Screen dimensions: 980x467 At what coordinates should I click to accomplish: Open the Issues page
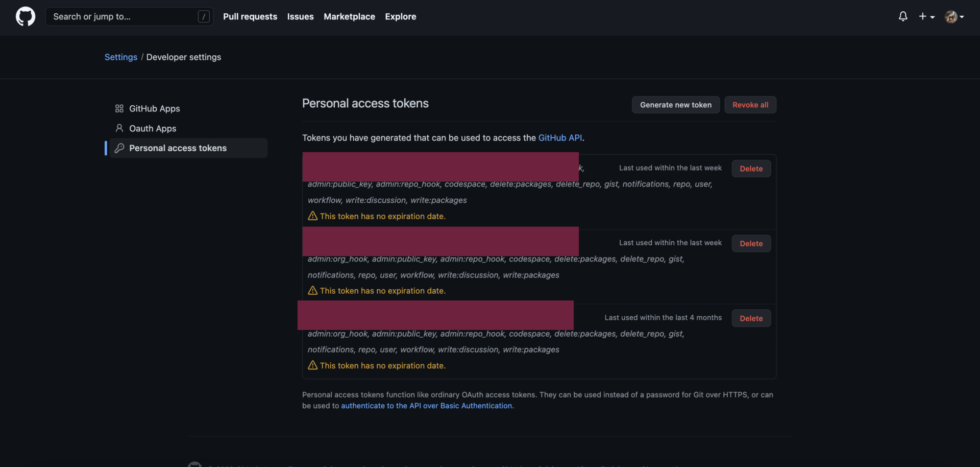[300, 16]
